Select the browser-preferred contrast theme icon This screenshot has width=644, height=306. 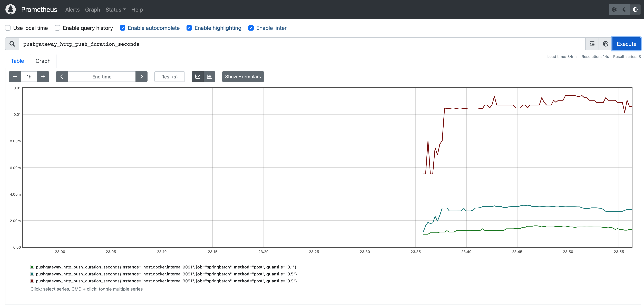[635, 10]
